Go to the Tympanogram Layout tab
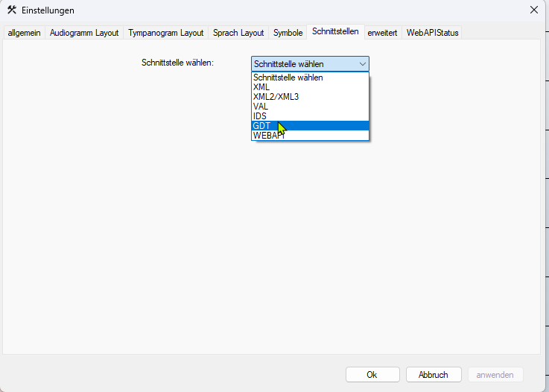The image size is (549, 392). click(x=165, y=33)
